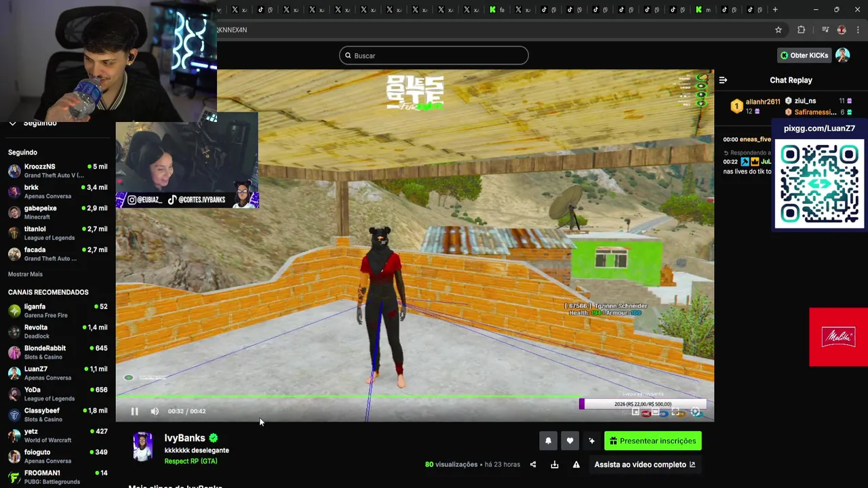Screen dimensions: 868x488
Task: Download the clip
Action: click(x=555, y=465)
